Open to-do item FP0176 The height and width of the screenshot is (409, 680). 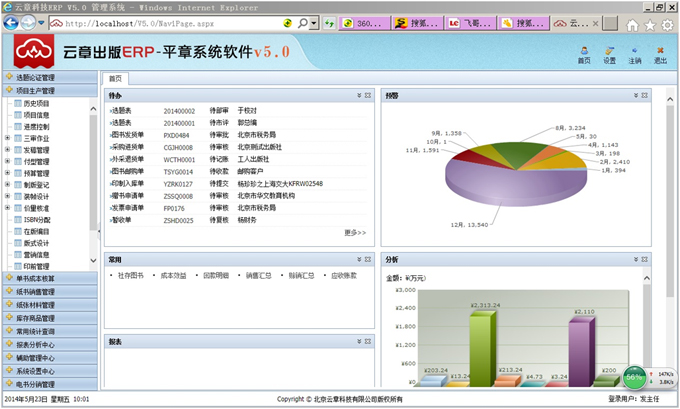click(173, 208)
